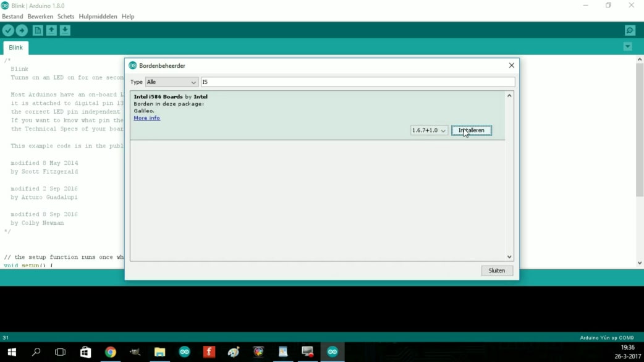
Task: Save the sketch with the down-arrow icon
Action: pos(65,30)
